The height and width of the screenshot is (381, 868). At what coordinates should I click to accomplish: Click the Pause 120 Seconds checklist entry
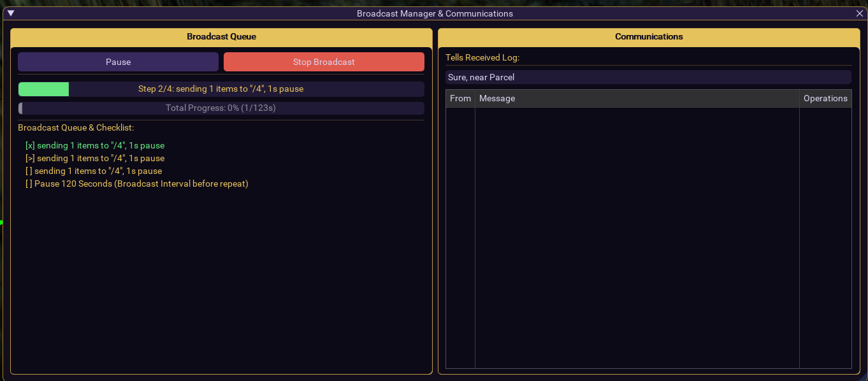tap(137, 184)
